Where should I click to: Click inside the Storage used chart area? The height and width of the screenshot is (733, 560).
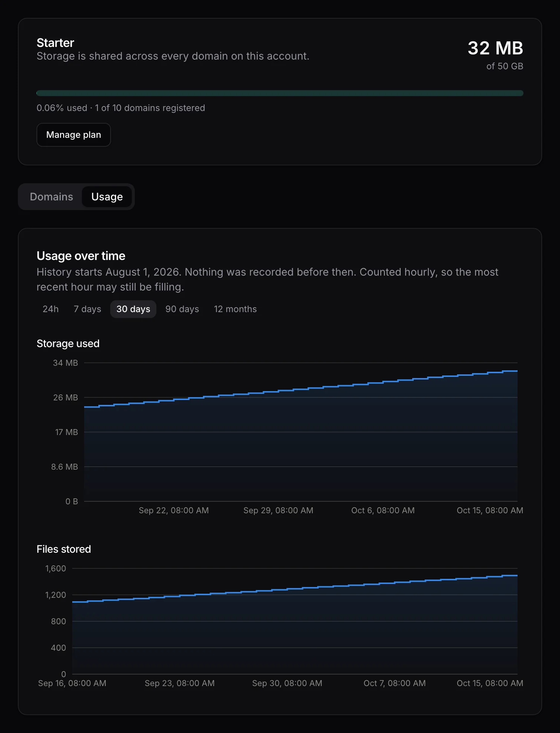pos(301,432)
